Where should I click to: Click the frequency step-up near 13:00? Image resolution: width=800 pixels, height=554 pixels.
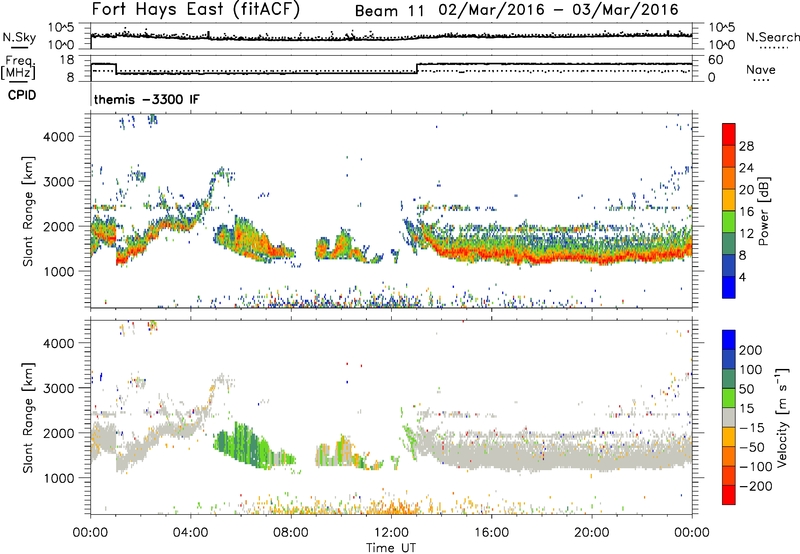417,68
